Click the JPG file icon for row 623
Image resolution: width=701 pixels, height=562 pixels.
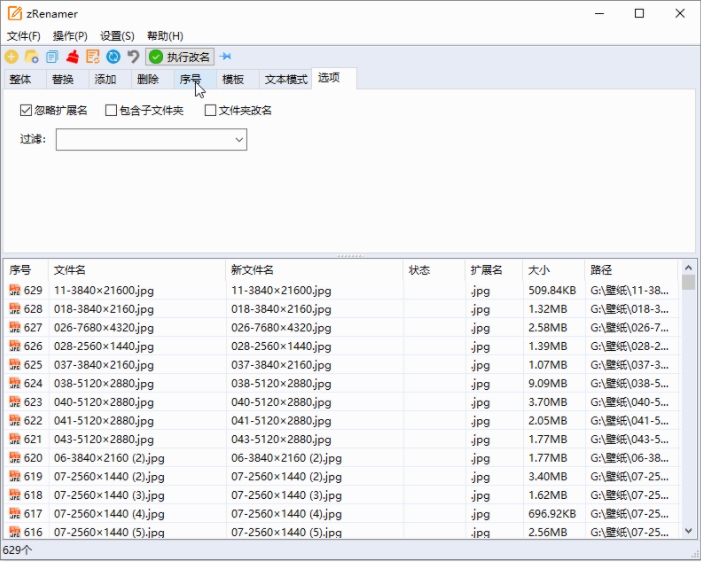[x=15, y=402]
